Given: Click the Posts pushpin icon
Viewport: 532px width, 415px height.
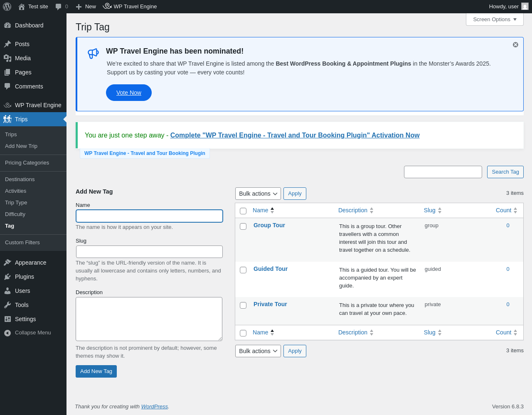Looking at the screenshot, I should pyautogui.click(x=7, y=44).
